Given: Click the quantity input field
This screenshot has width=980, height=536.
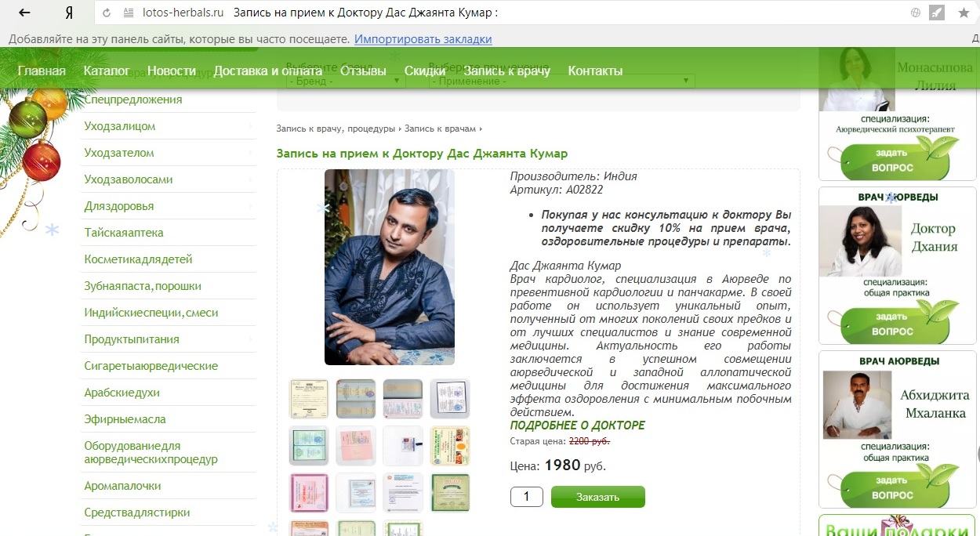Looking at the screenshot, I should [x=527, y=497].
